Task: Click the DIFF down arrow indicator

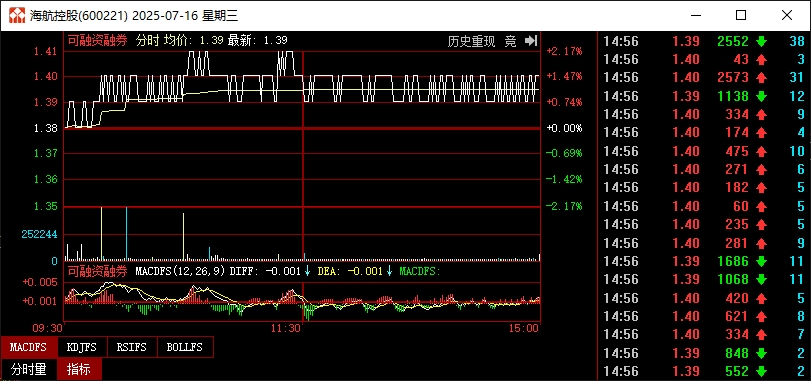Action: click(307, 271)
